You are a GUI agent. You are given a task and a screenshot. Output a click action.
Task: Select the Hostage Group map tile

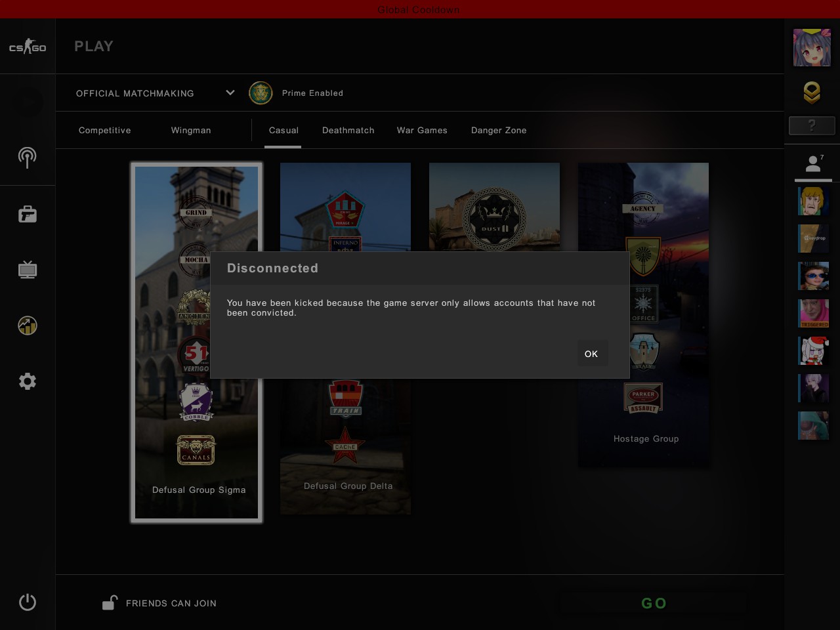[x=643, y=314]
